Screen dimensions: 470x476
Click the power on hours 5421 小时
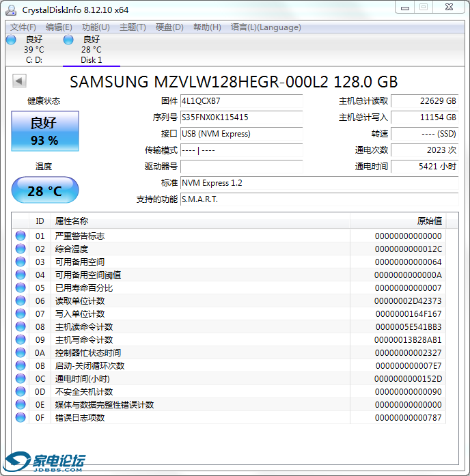tap(425, 167)
